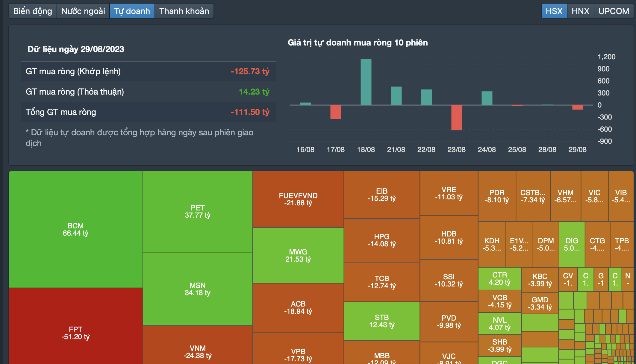The width and height of the screenshot is (636, 364).
Task: Click the BCM 66.44 tỷ treemap tile
Action: [76, 229]
